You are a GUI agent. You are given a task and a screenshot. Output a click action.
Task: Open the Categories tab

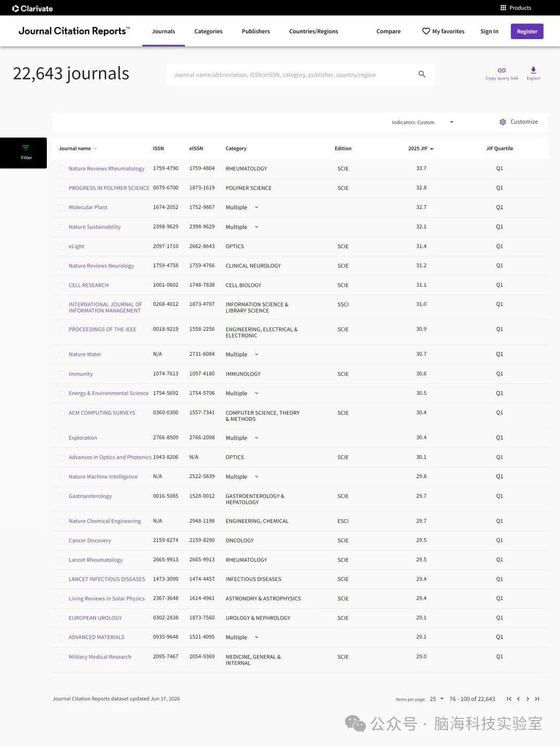tap(208, 31)
